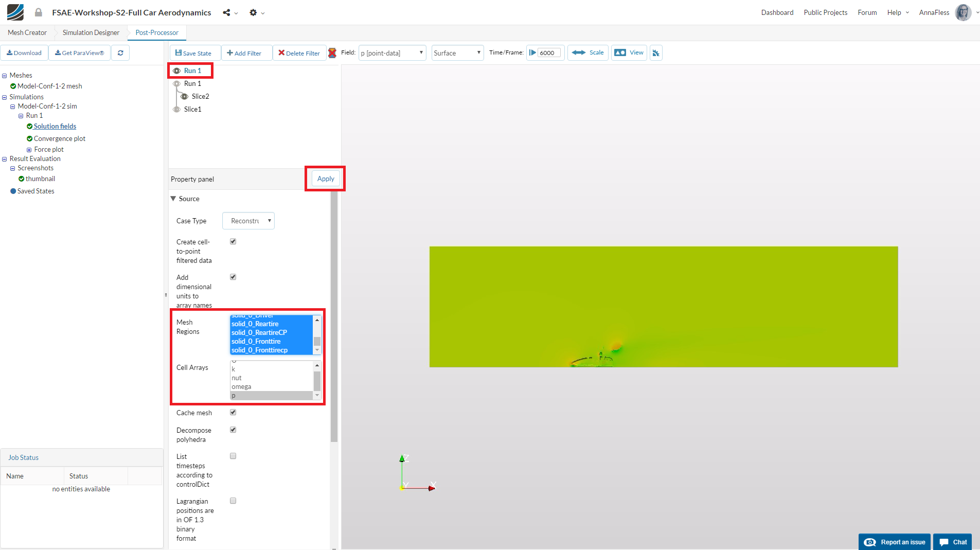Click the Save State button

tap(195, 53)
